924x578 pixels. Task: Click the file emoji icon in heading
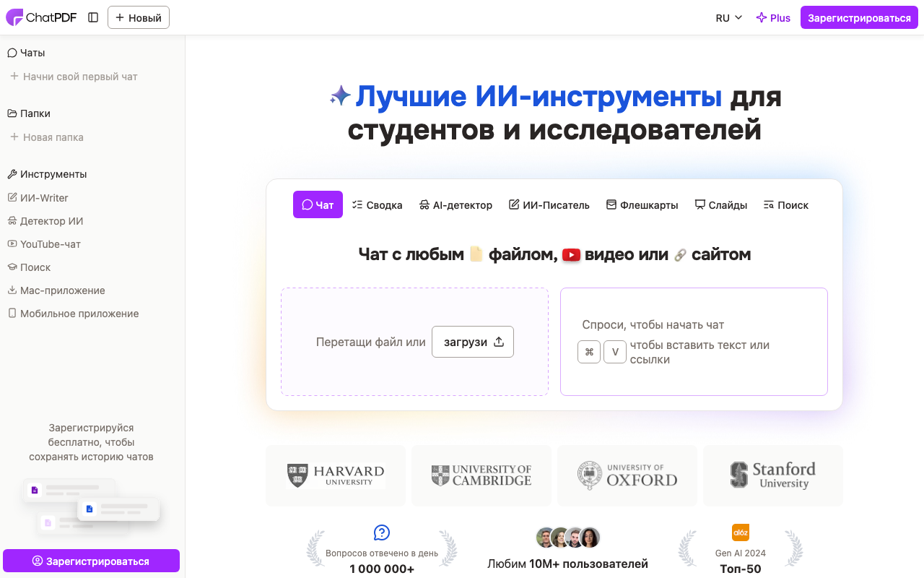(x=476, y=254)
